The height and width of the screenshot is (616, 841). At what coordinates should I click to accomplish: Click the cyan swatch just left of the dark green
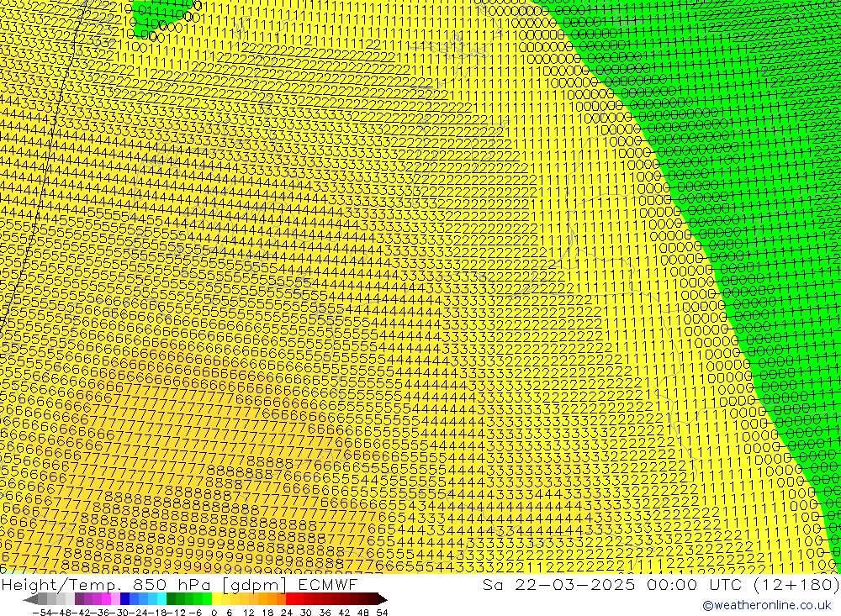(x=161, y=599)
